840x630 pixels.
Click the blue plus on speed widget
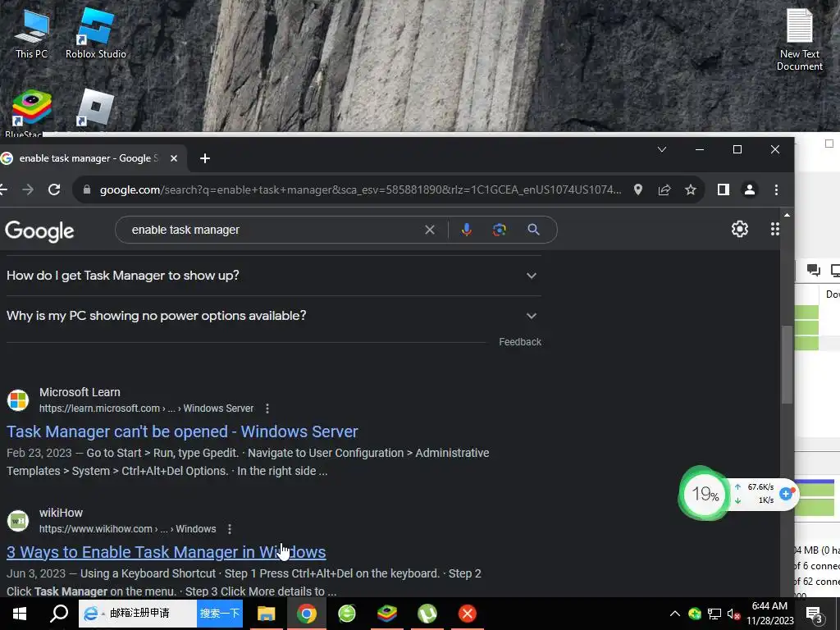786,493
